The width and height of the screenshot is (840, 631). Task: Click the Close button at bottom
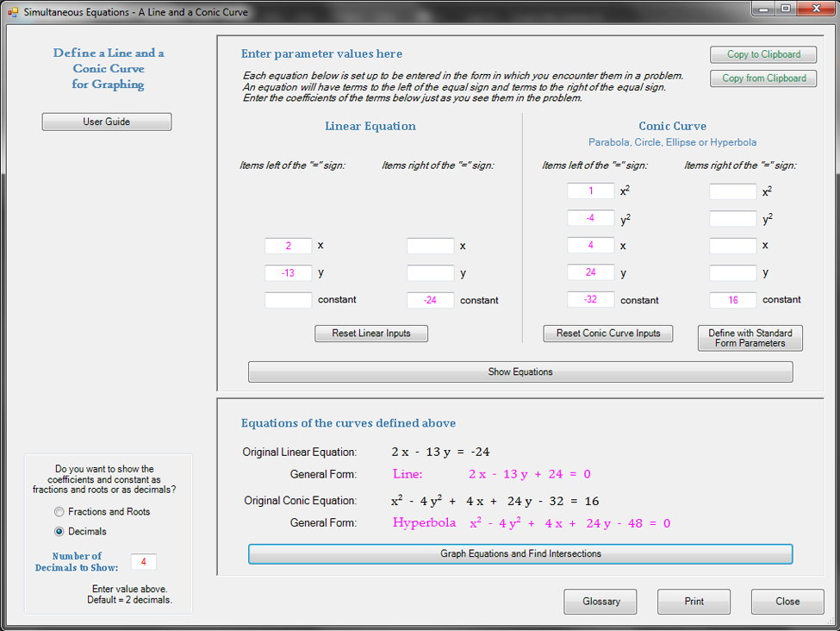787,602
